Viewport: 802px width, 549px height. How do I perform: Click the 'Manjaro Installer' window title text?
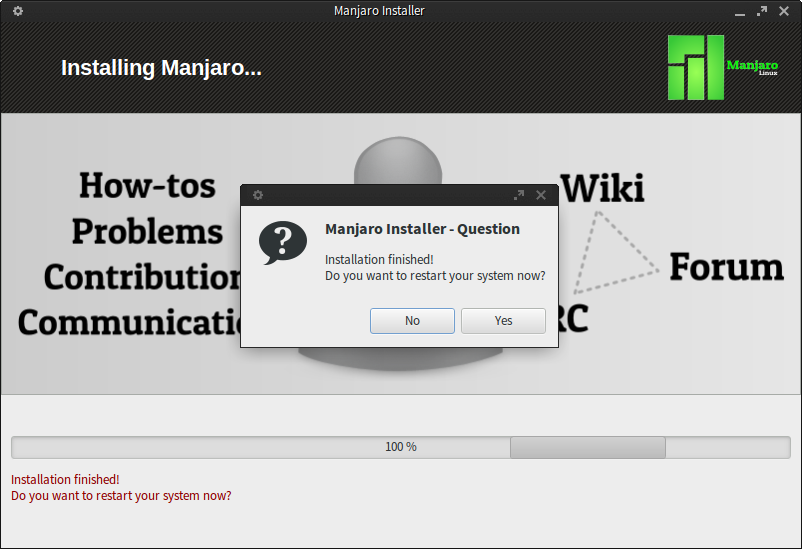pos(379,11)
